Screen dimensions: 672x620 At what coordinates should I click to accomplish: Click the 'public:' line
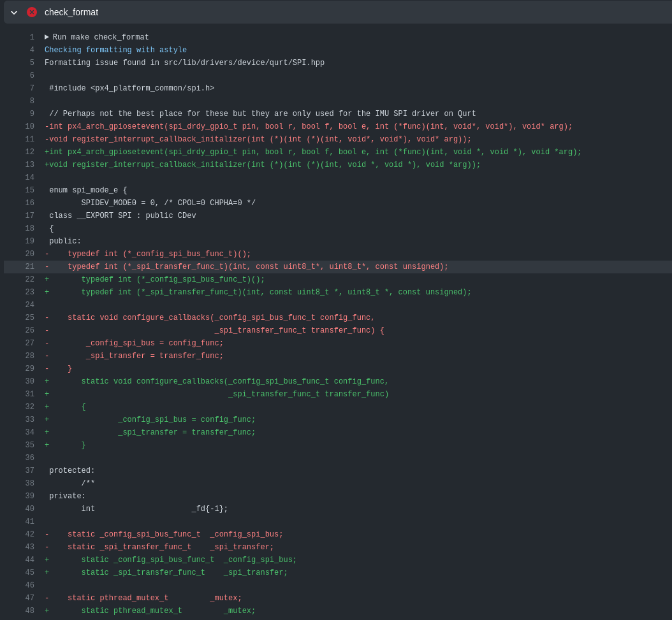[x=65, y=241]
